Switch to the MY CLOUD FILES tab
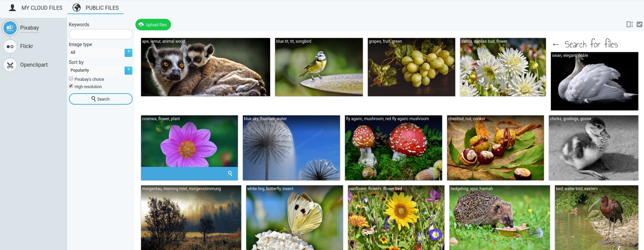644x250 pixels. click(x=36, y=8)
